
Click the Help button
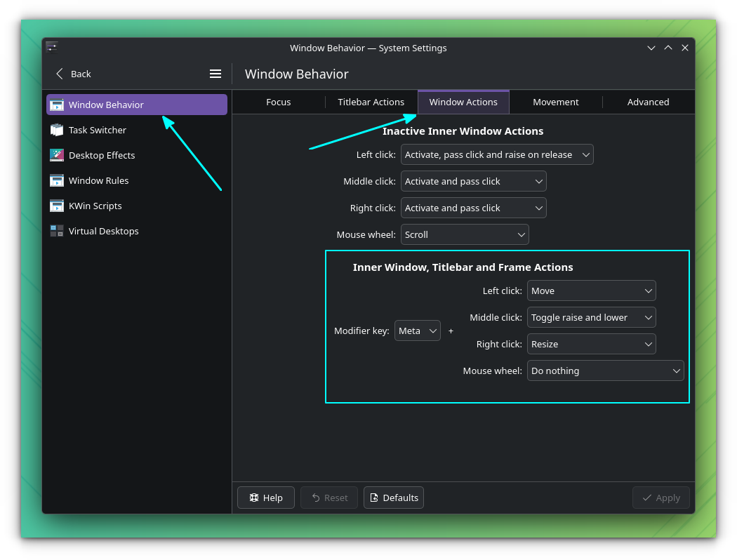[266, 498]
